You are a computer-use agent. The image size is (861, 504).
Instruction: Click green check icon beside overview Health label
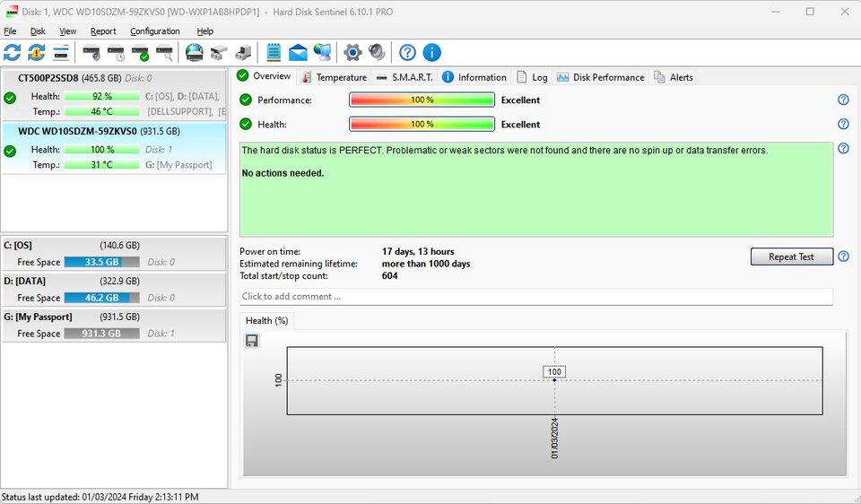click(x=246, y=124)
